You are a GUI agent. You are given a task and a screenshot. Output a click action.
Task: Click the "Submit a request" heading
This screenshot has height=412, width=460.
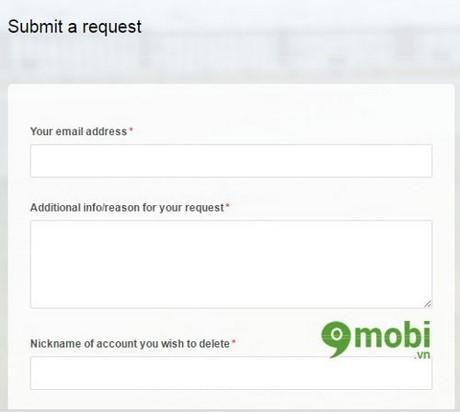point(75,26)
